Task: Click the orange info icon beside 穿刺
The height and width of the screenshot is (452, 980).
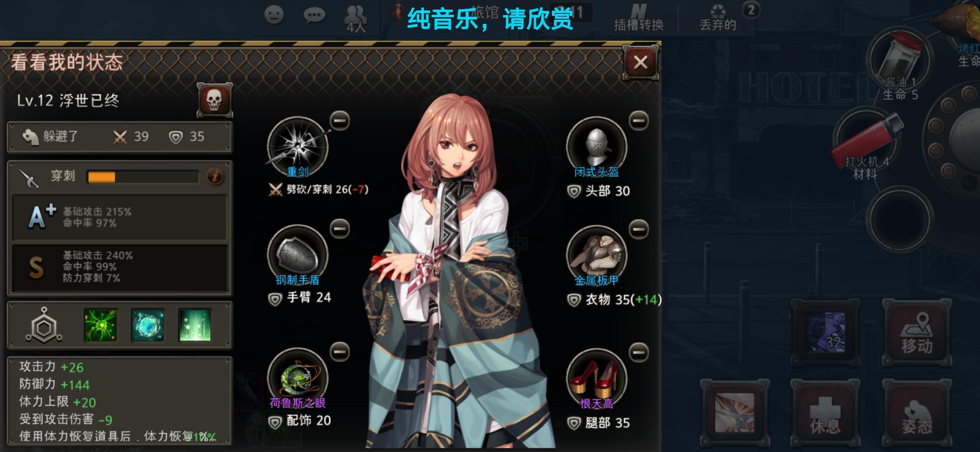Action: pos(215,177)
